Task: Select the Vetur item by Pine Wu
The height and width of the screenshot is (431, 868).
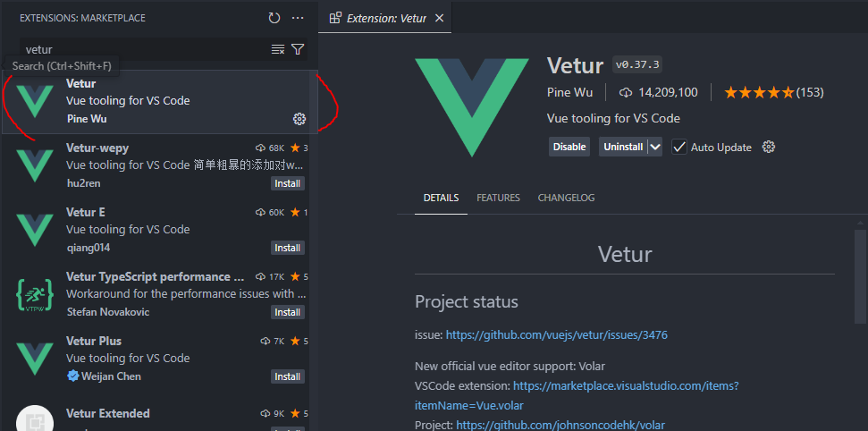Action: click(160, 102)
